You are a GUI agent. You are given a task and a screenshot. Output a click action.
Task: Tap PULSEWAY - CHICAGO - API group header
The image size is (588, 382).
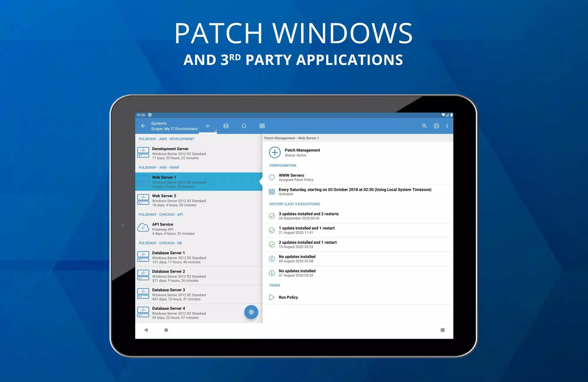[161, 215]
